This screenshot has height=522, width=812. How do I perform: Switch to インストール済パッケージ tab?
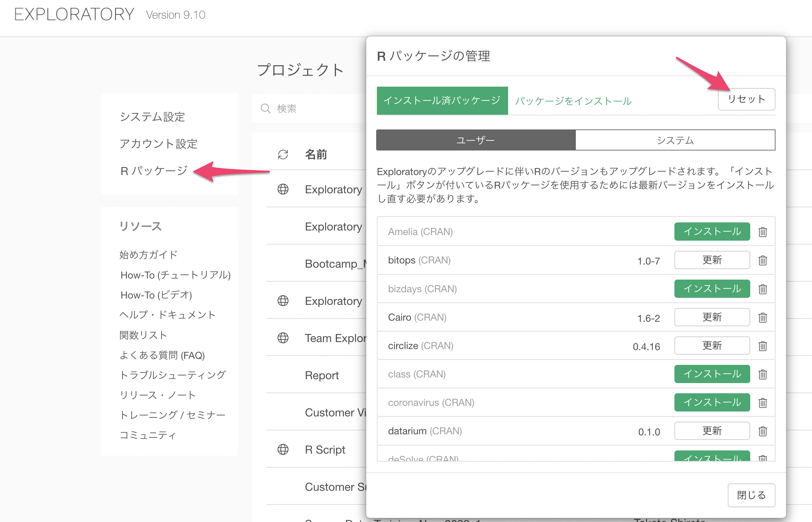442,101
